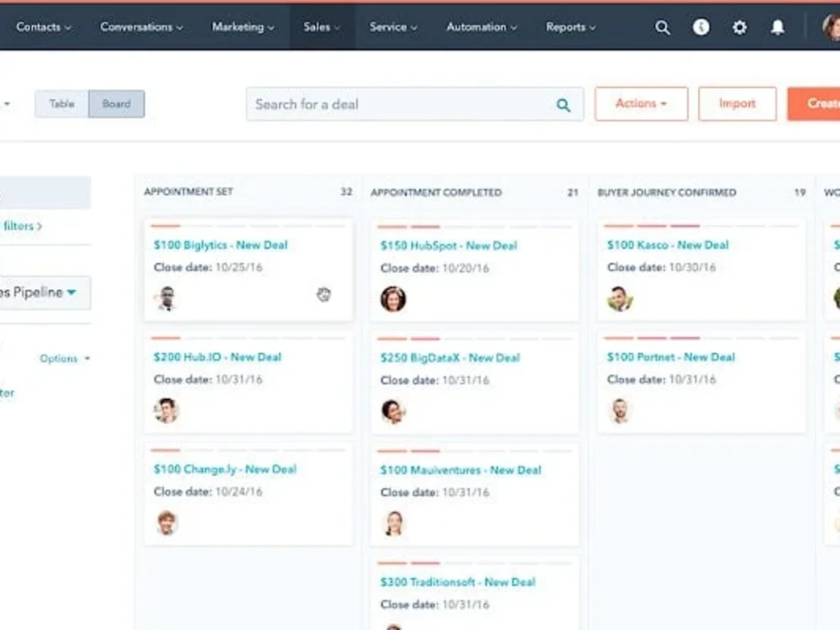The image size is (840, 630).
Task: Click the help icon in the top bar
Action: pos(701,27)
